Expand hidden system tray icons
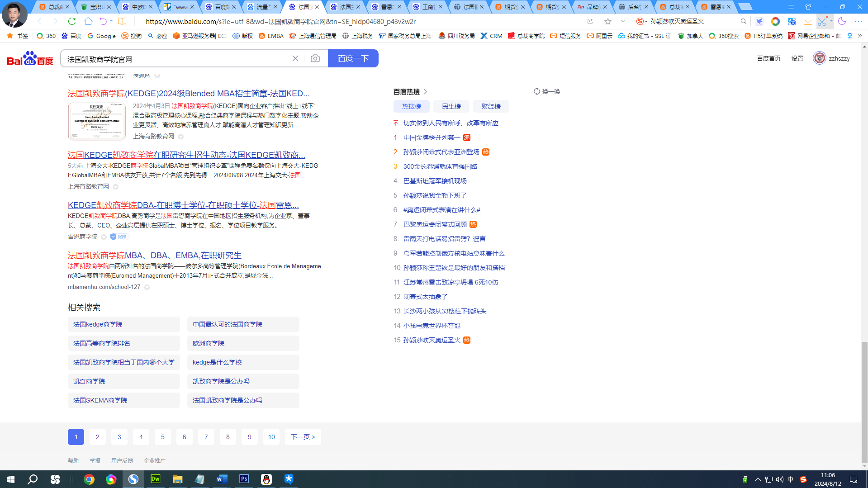Viewport: 868px width, 488px height. 758,479
